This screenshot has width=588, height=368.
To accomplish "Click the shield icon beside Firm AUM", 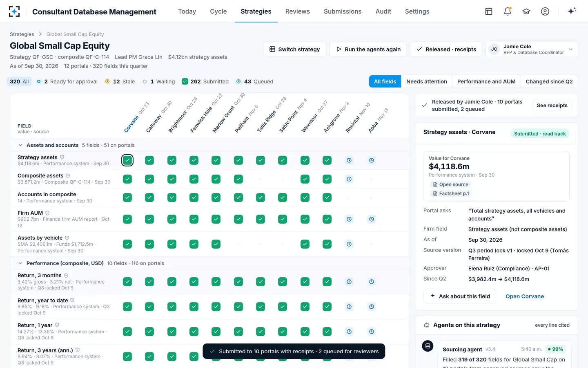I will coord(47,213).
